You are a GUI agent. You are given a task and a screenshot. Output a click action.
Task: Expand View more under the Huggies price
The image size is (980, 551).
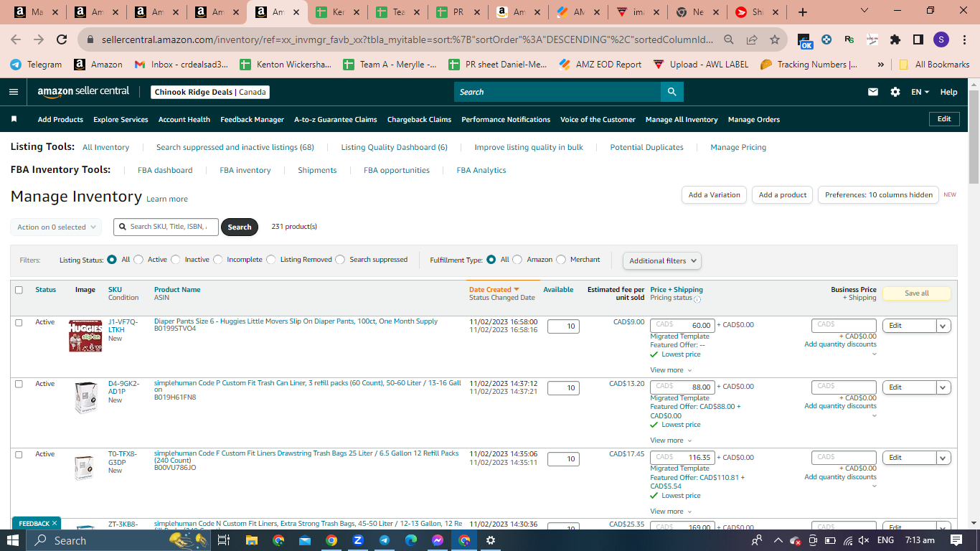(671, 370)
